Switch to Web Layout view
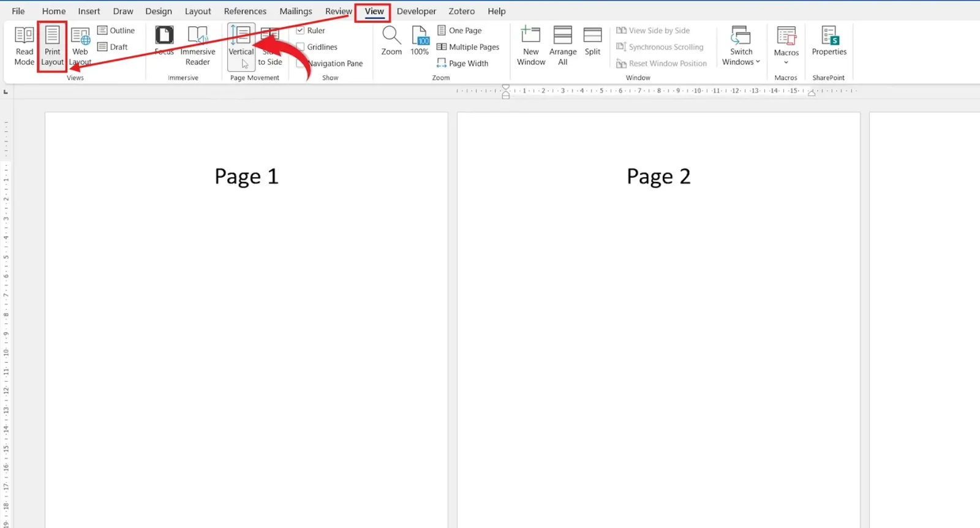Image resolution: width=980 pixels, height=528 pixels. tap(80, 46)
